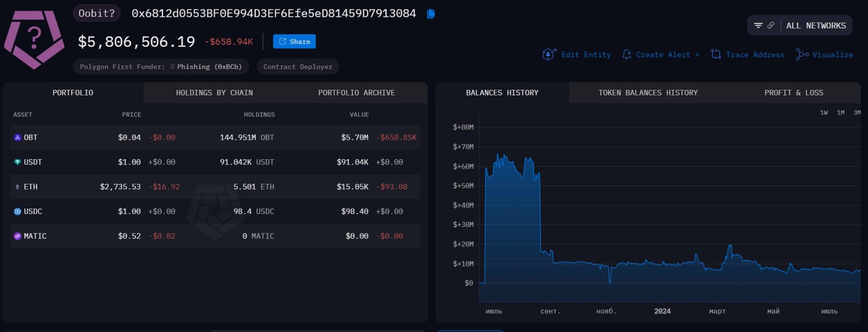Click the $5,806,506.19 total balance
Image resolution: width=868 pixels, height=332 pixels.
tap(136, 41)
